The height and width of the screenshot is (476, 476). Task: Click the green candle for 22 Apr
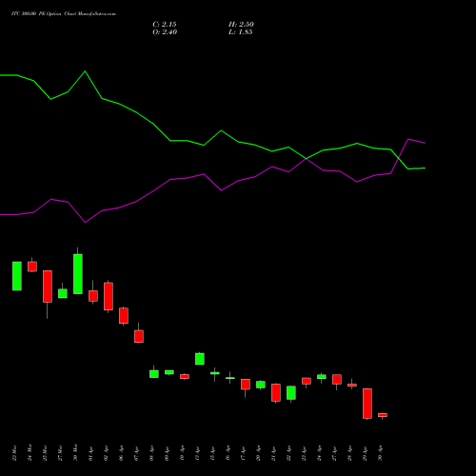(x=291, y=393)
